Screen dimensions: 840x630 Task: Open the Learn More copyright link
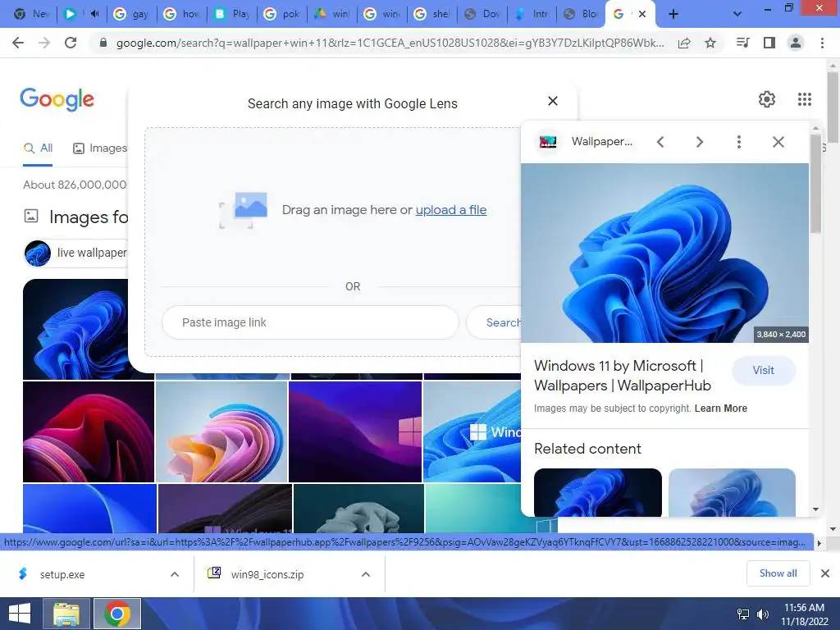[x=720, y=409]
